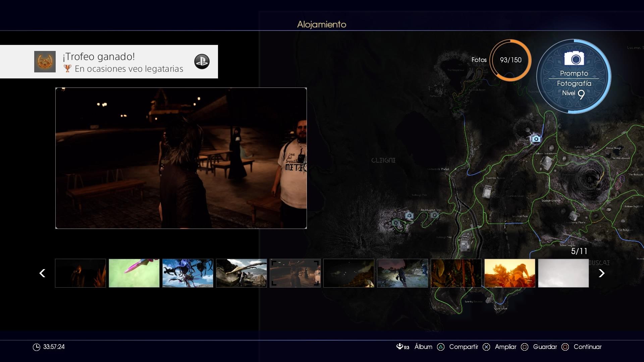Click the cross Ampliar button icon
The image size is (644, 362).
coord(486,347)
